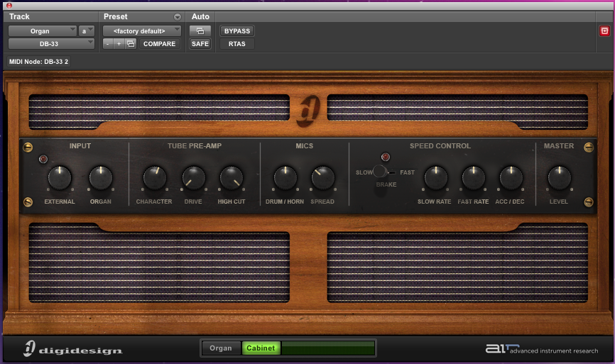Click the BRAKE label under speed switch
Viewport: 615px width, 364px height.
pos(386,184)
